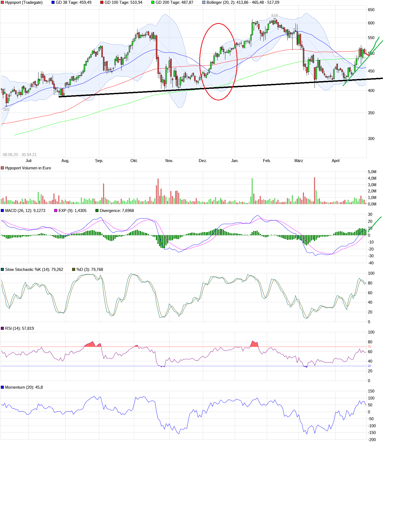The width and height of the screenshot is (407, 532).
Task: Click the 'Dez.' x-axis month label
Action: coord(203,161)
